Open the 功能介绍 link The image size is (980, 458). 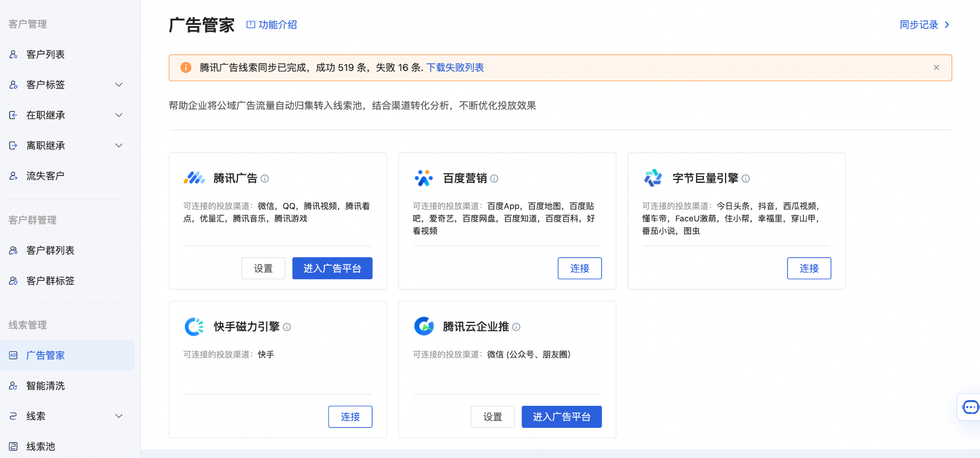pos(272,25)
